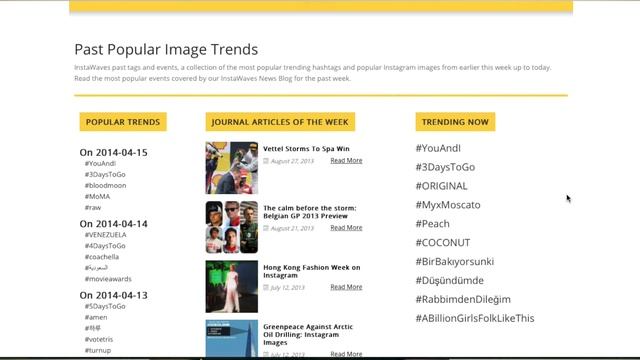The height and width of the screenshot is (360, 640).
Task: Select the On 2014-04-13 date heading
Action: (x=113, y=296)
